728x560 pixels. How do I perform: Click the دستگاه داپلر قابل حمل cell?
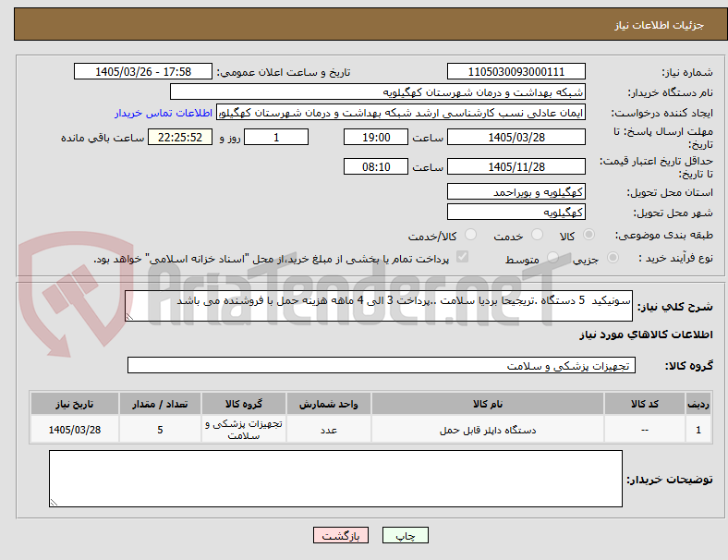pos(488,429)
